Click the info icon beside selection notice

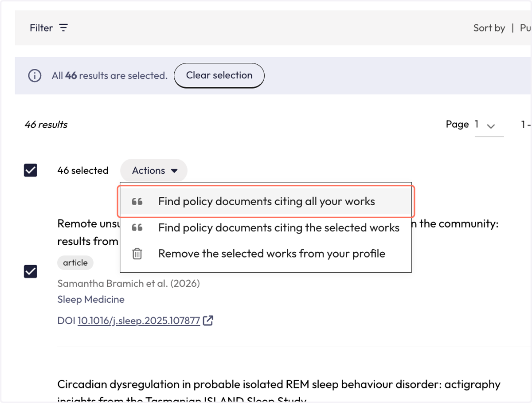35,76
